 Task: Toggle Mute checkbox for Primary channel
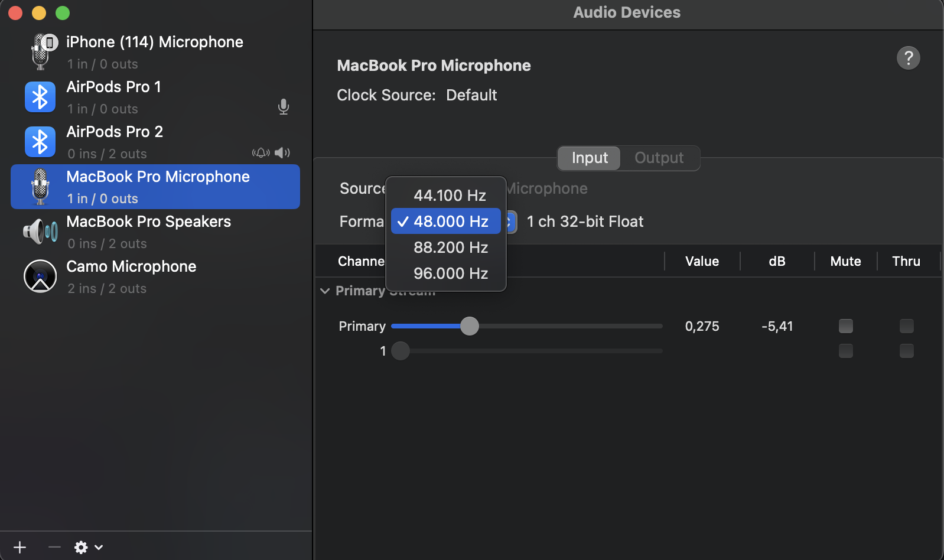[846, 326]
